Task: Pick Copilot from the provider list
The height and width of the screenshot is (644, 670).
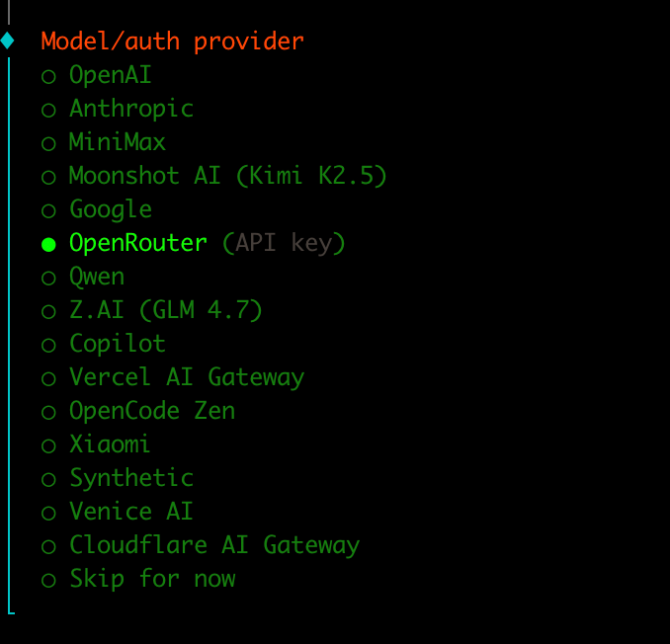Action: point(117,344)
